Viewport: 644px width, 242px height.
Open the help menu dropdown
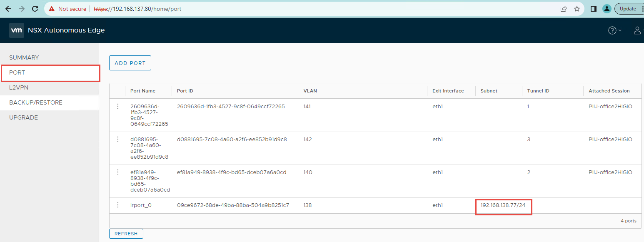pos(614,30)
